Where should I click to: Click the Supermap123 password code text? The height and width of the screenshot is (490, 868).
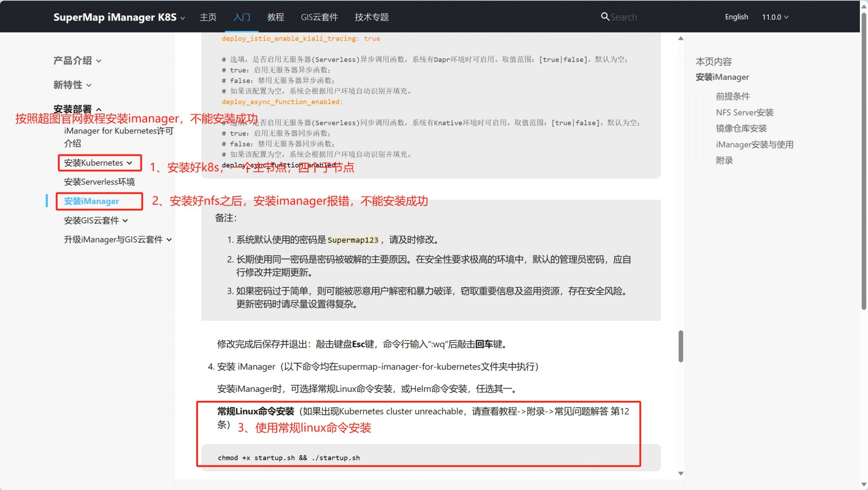tap(353, 240)
